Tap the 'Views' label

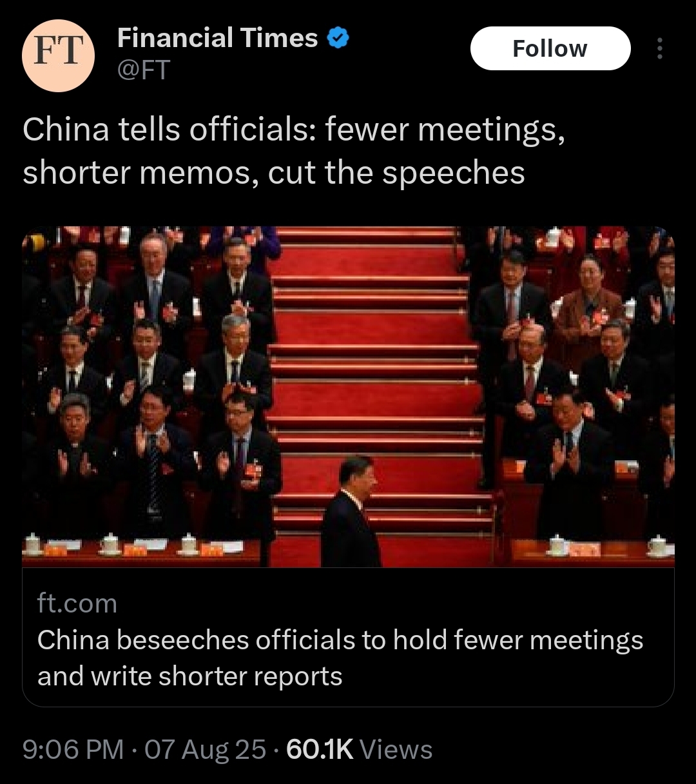(x=396, y=750)
